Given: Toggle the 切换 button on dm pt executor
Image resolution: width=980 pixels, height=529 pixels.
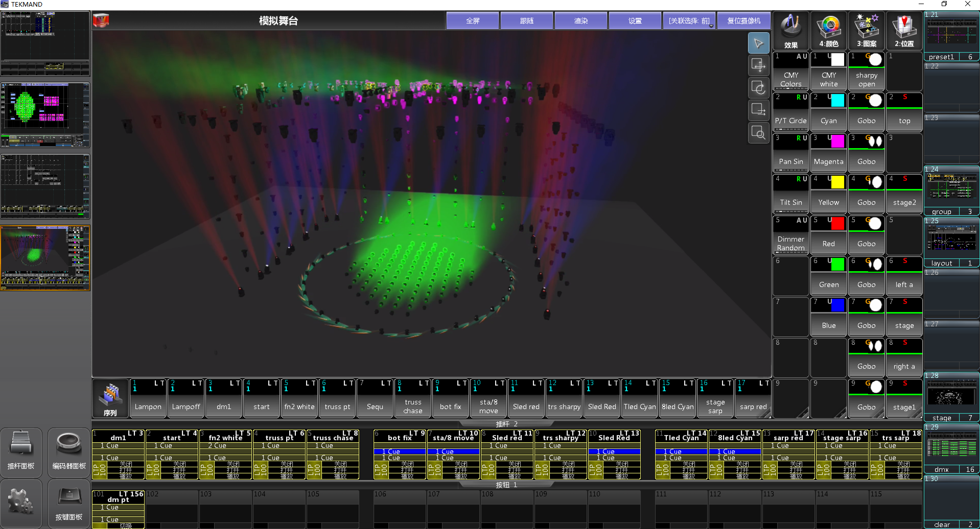Looking at the screenshot, I should [x=125, y=525].
